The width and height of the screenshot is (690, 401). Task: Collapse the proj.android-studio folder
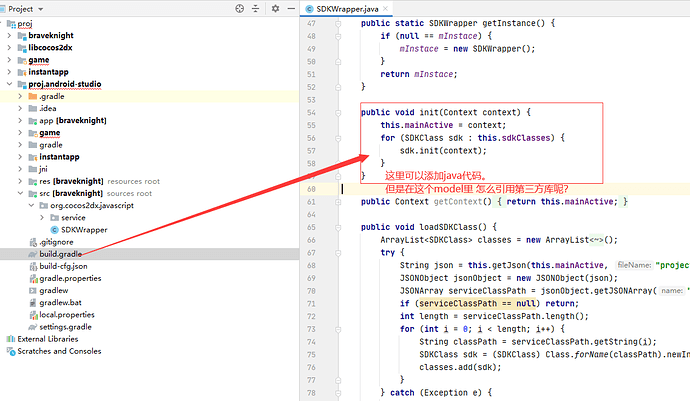[x=9, y=84]
